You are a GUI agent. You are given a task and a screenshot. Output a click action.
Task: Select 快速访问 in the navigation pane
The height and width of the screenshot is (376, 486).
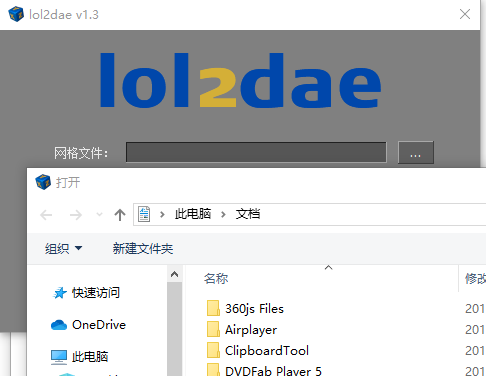coord(96,293)
